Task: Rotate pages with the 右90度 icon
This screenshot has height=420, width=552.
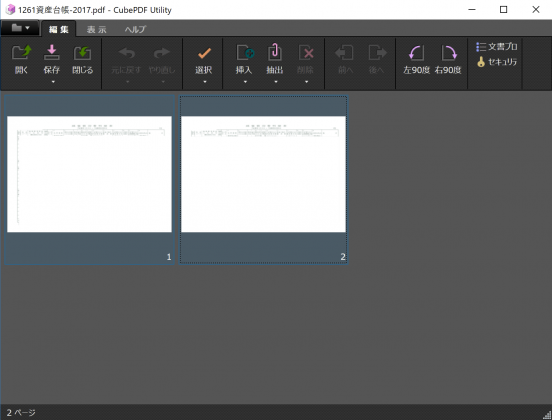Action: [448, 53]
